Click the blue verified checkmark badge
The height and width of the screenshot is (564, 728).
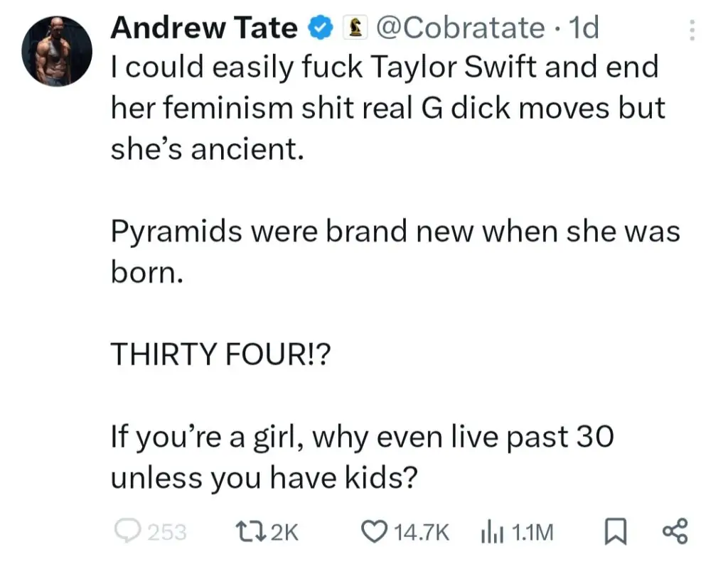(318, 28)
